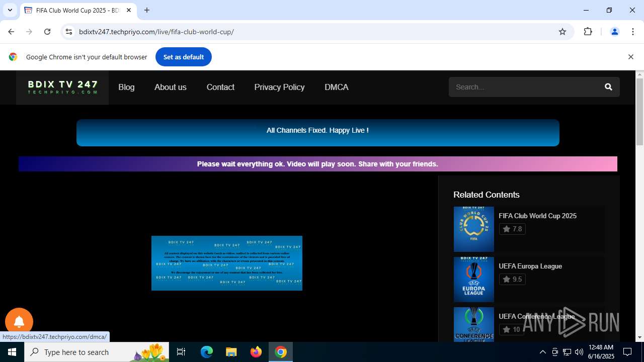644x362 pixels.
Task: View site information icon in address bar
Action: 69,32
